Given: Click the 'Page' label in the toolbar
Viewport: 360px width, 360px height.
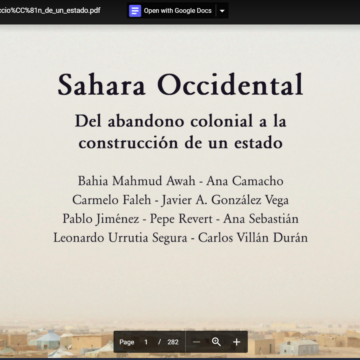Looking at the screenshot, I should tap(127, 342).
